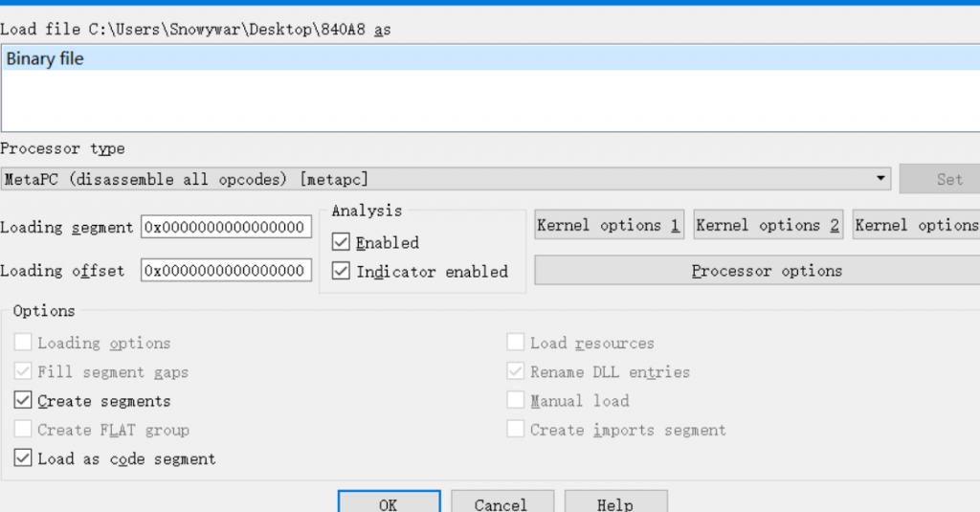Image resolution: width=980 pixels, height=512 pixels.
Task: Click the Cancel button
Action: click(501, 502)
